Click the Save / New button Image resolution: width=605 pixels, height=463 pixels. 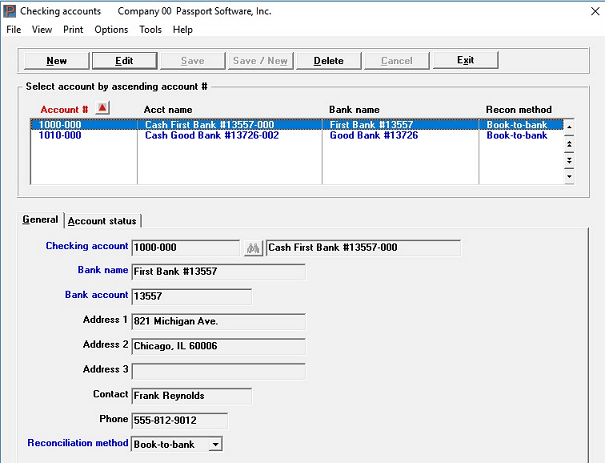260,61
